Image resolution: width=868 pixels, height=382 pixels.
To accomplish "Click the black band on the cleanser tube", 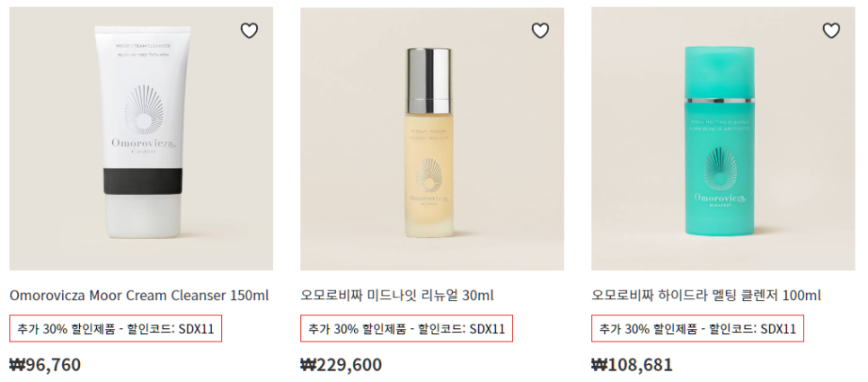I will coord(143,181).
